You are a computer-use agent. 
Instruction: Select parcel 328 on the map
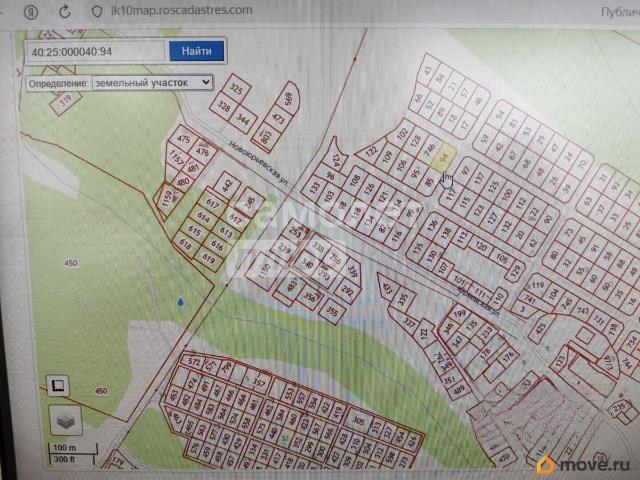pyautogui.click(x=223, y=106)
